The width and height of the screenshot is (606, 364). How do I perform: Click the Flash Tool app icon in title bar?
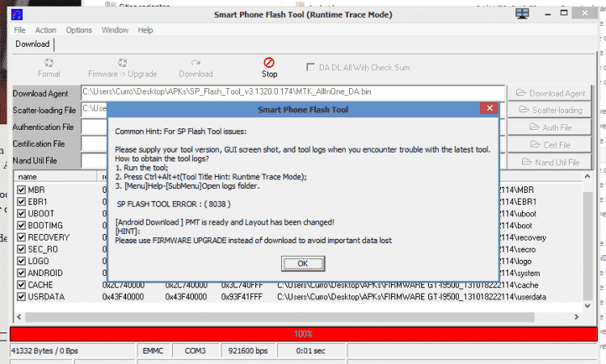[18, 15]
